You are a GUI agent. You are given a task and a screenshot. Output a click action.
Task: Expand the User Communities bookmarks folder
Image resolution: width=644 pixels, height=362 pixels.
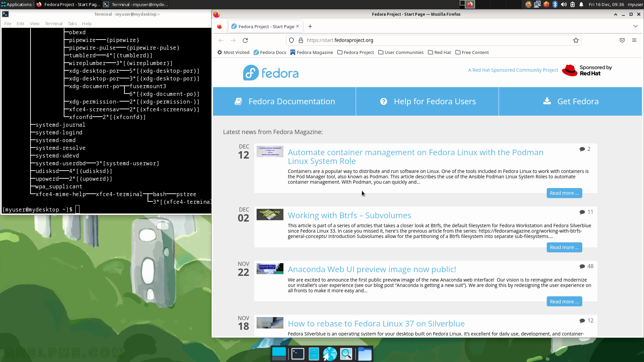pyautogui.click(x=401, y=52)
